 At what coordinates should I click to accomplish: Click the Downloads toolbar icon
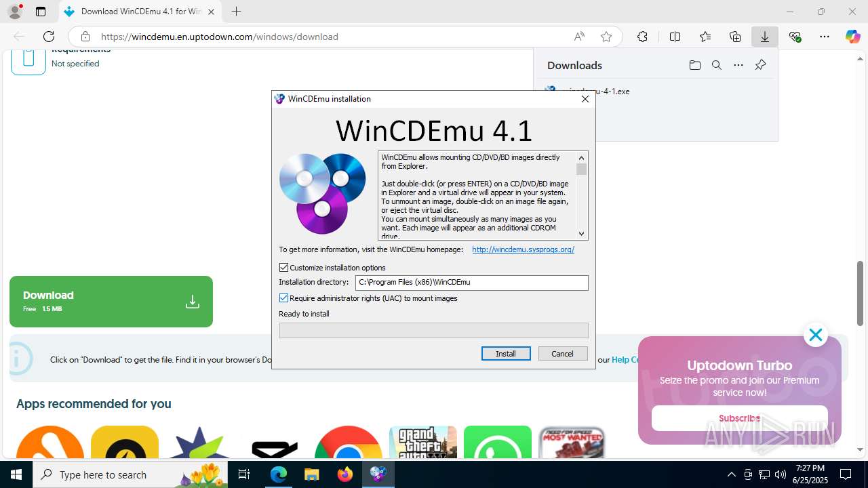click(x=765, y=37)
